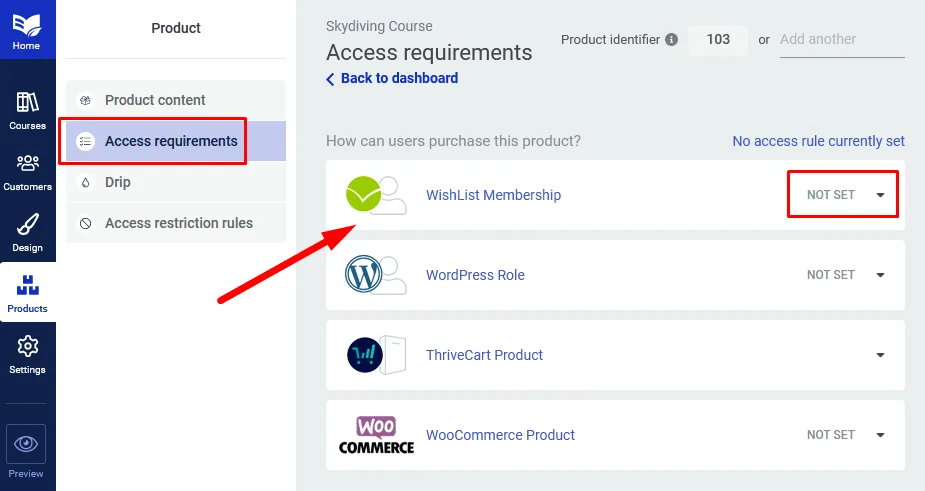Expand the ThriveCart Product dropdown arrow
This screenshot has width=925, height=491.
[x=880, y=355]
